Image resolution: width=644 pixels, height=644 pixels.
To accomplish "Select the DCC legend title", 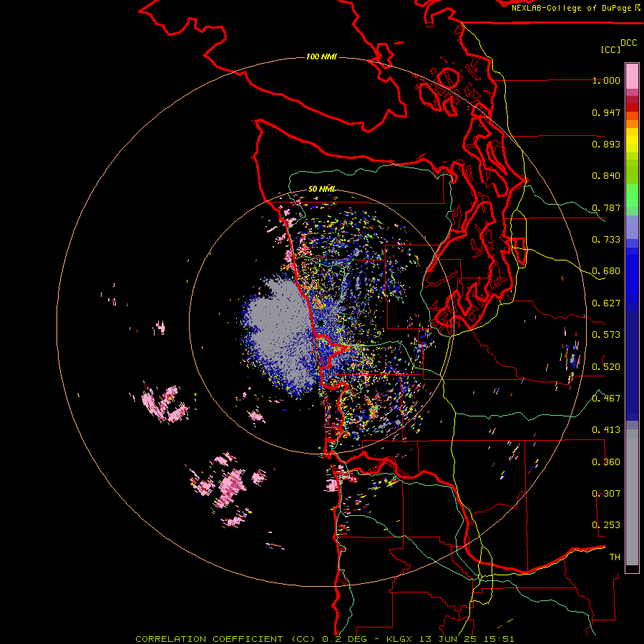I will click(629, 43).
